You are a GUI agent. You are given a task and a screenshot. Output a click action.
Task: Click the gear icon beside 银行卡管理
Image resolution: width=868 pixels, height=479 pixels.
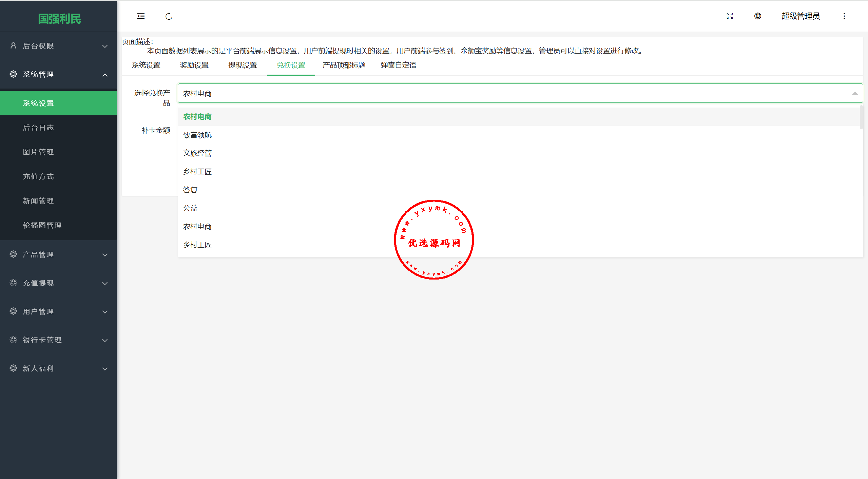(13, 340)
